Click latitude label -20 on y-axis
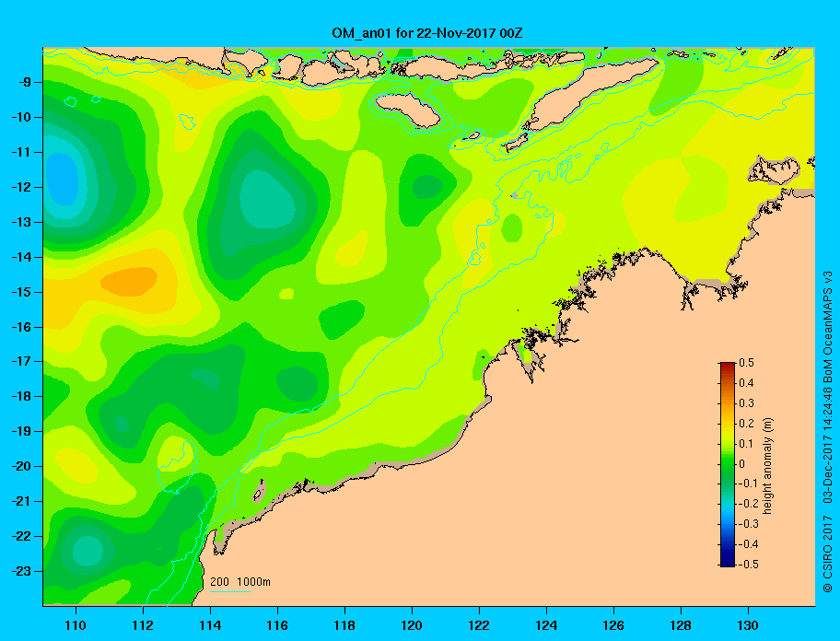The width and height of the screenshot is (840, 641). tap(20, 466)
